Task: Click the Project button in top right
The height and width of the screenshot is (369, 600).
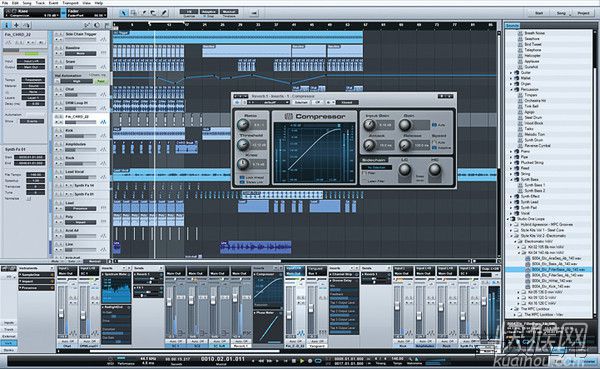Action: (x=583, y=13)
